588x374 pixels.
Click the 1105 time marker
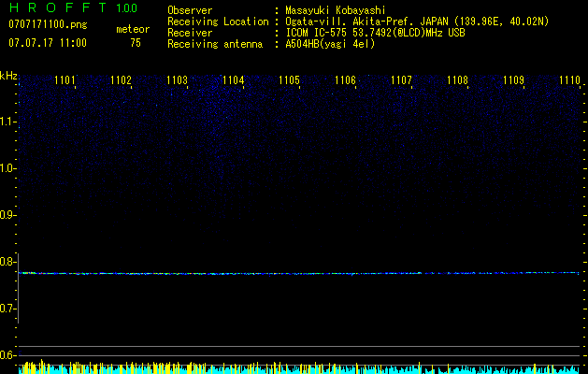point(289,80)
